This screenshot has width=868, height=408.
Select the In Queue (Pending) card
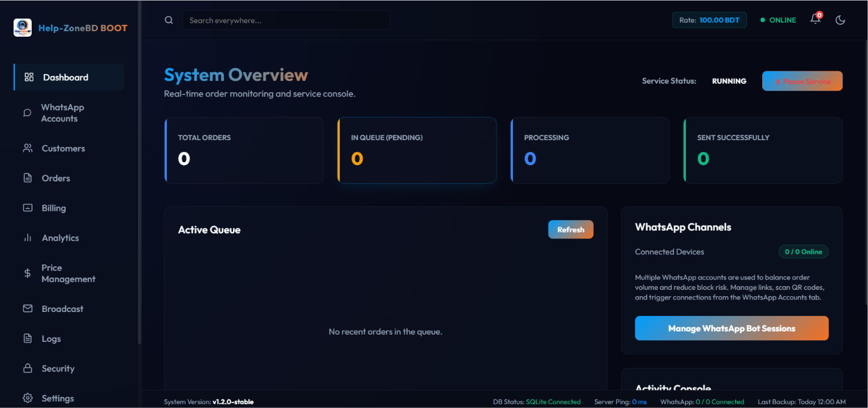[x=417, y=150]
